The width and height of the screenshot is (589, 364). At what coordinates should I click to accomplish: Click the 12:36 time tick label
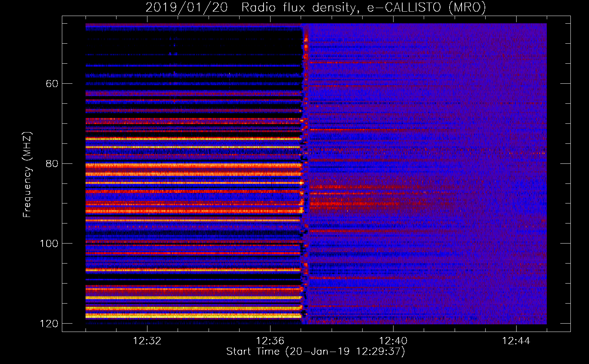(x=270, y=341)
